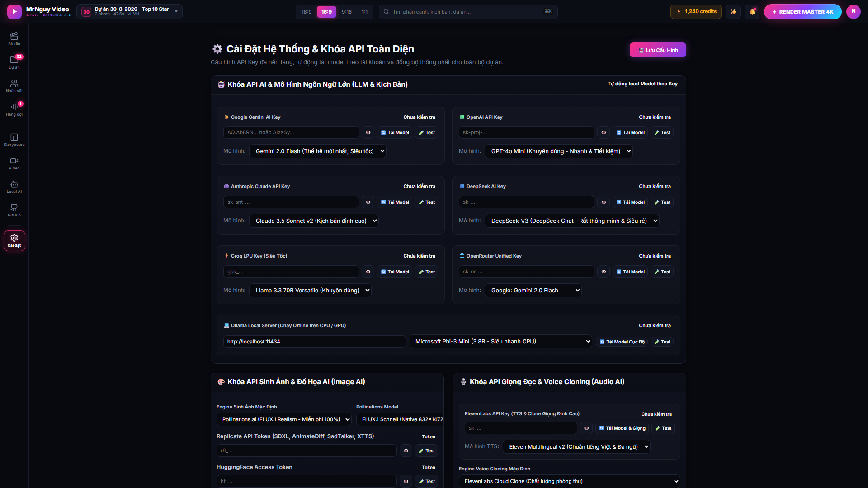The height and width of the screenshot is (488, 868).
Task: Show the Google Gemini AI key
Action: 368,132
